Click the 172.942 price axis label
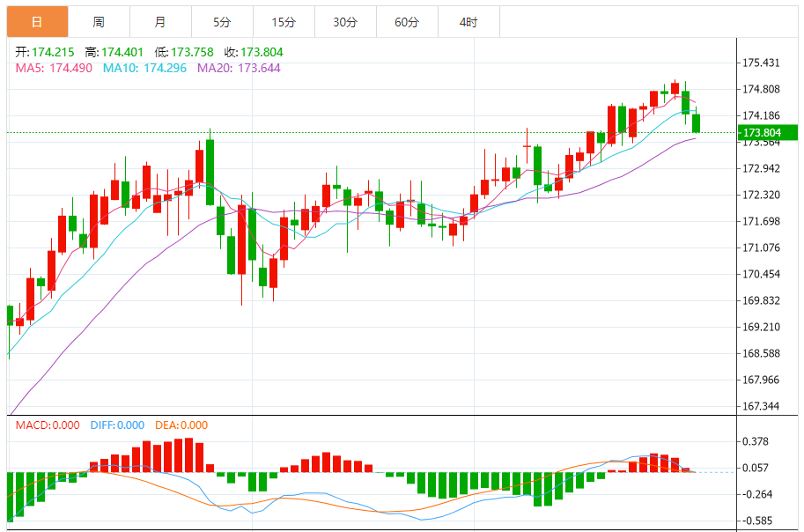This screenshot has height=532, width=804. pyautogui.click(x=762, y=168)
